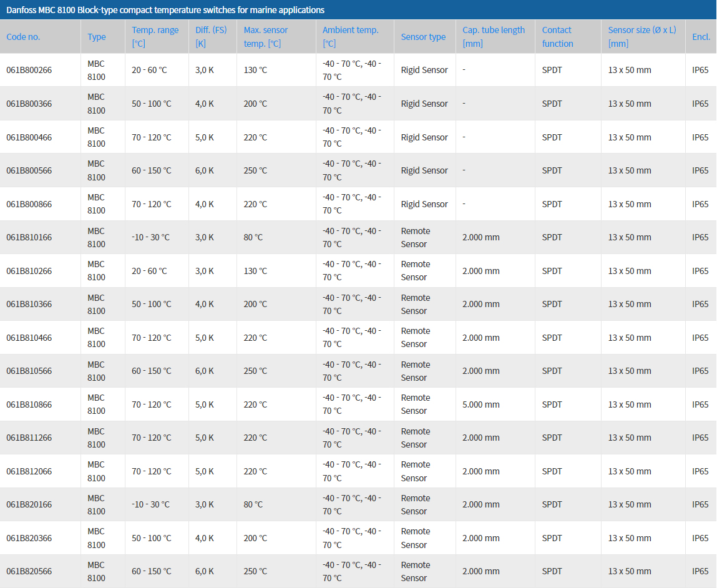Screen dimensions: 717x588
Task: Click the 'Encl.' column header
Action: click(701, 37)
